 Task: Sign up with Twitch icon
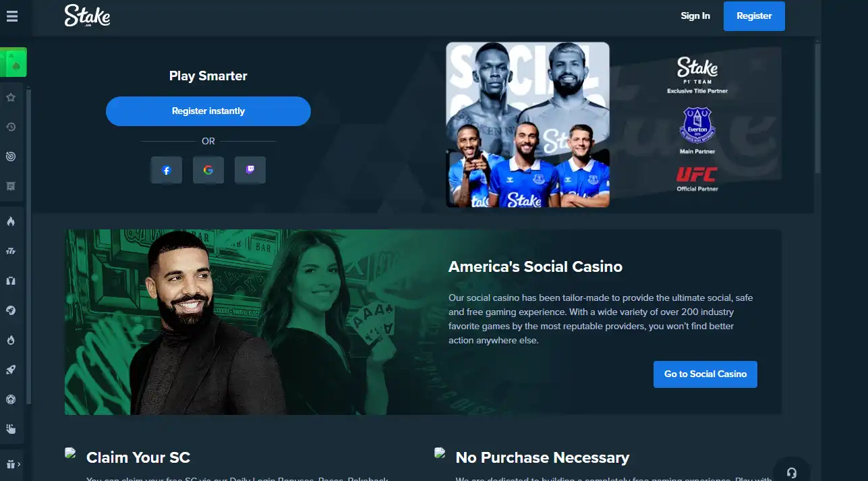(x=250, y=170)
